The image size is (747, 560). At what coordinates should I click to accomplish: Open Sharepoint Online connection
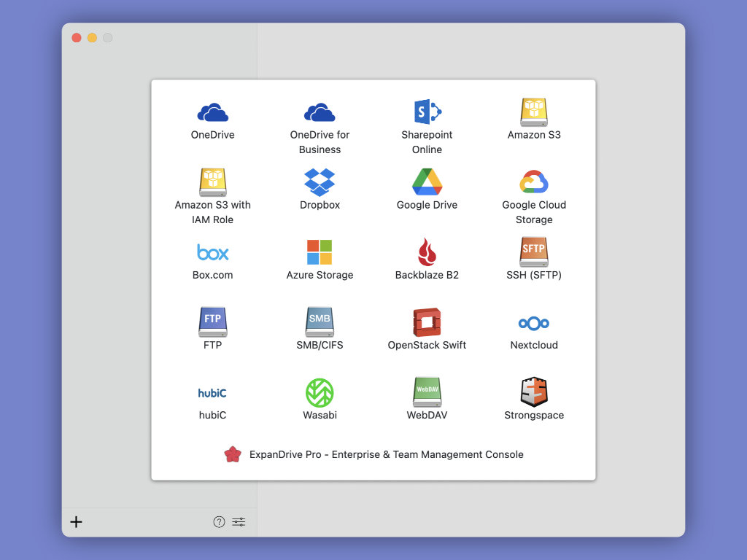point(427,112)
